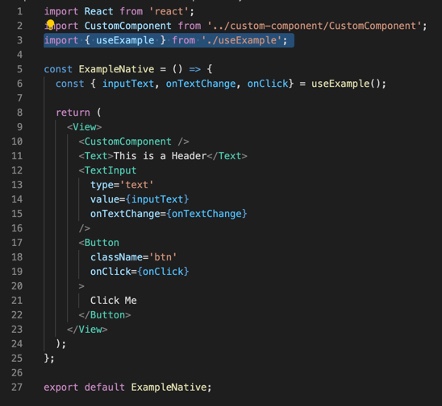Click 'CustomComponent' in the line 2 import
The image size is (442, 406).
pos(128,26)
